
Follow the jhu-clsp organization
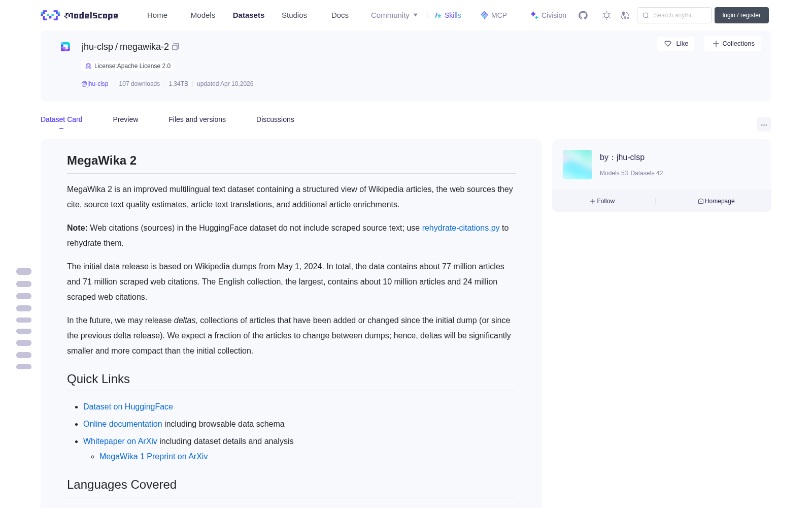602,201
